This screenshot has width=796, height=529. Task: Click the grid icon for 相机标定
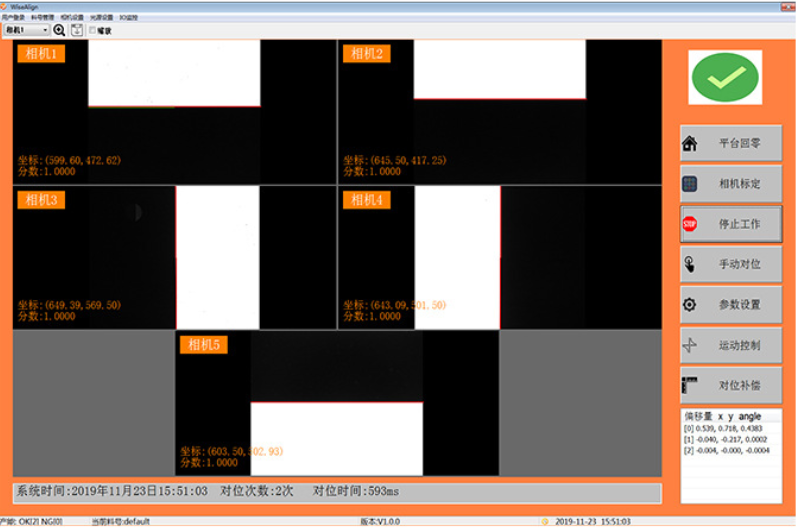[x=690, y=184]
